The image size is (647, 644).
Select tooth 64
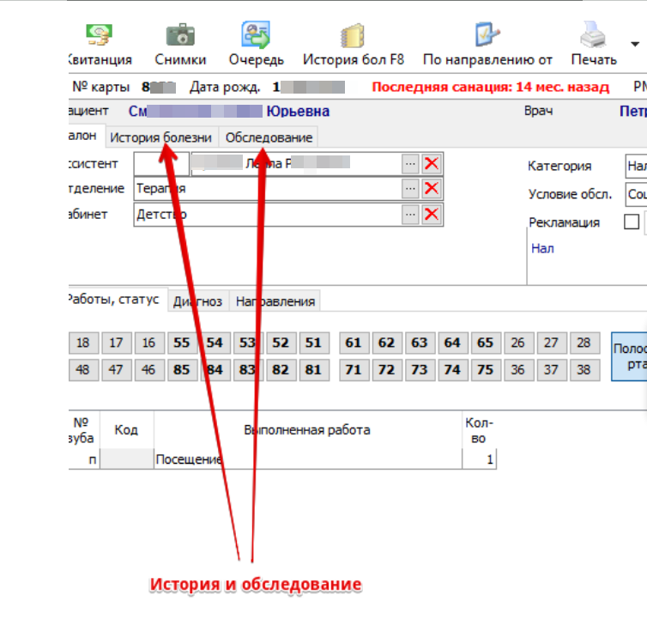pos(453,343)
